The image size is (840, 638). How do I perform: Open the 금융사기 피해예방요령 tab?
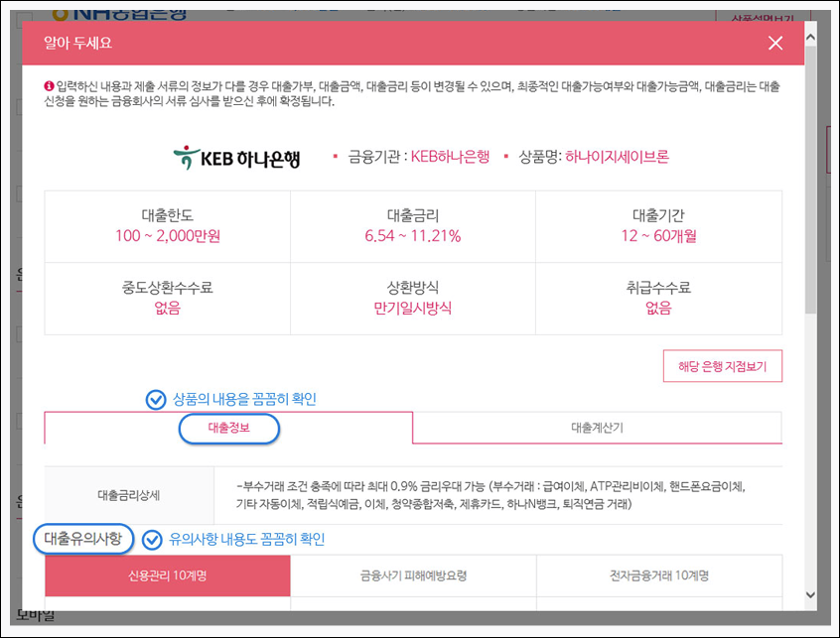[413, 575]
